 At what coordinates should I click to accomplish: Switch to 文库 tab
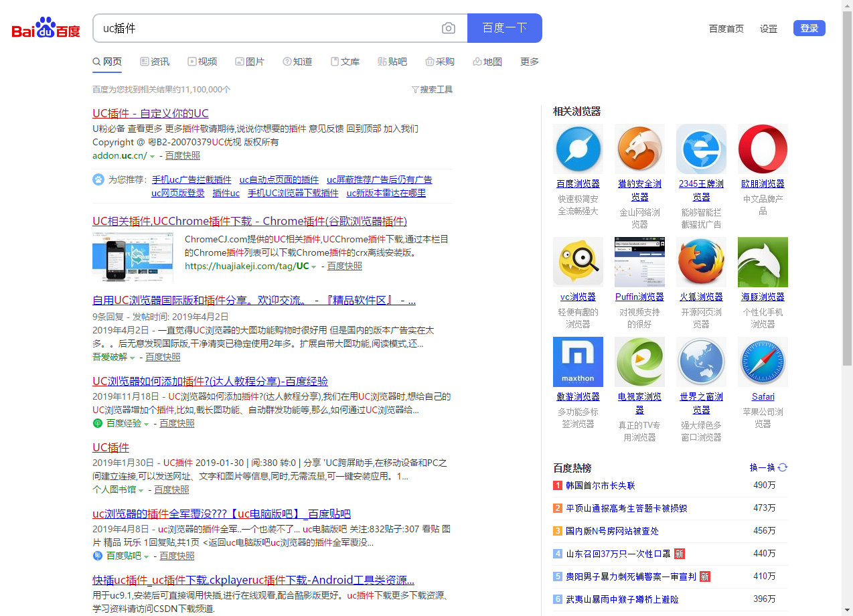click(x=345, y=62)
